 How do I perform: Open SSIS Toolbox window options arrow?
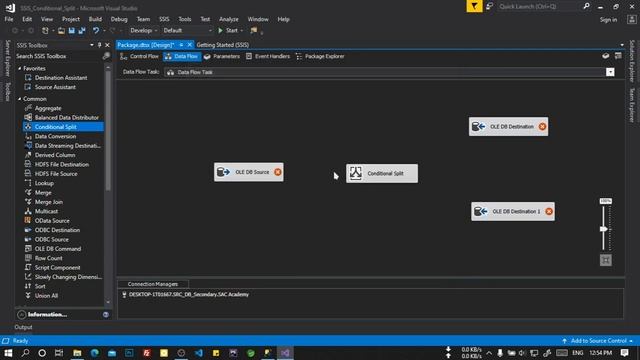click(x=92, y=45)
